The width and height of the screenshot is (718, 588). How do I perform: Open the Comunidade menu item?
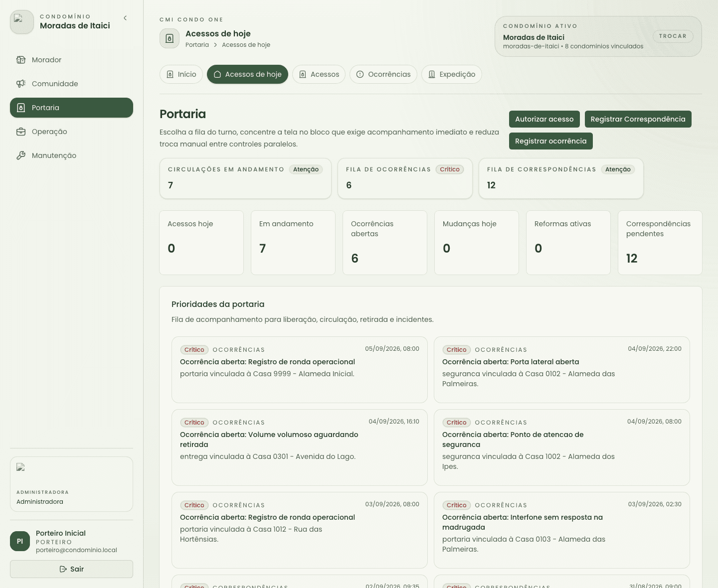click(x=71, y=84)
